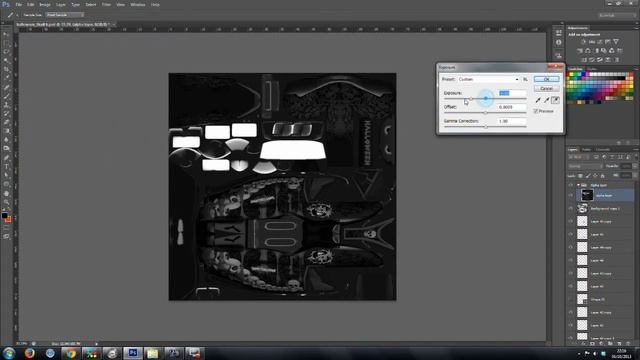The width and height of the screenshot is (640, 360).
Task: Open the Exposure preset options icon
Action: (x=525, y=79)
